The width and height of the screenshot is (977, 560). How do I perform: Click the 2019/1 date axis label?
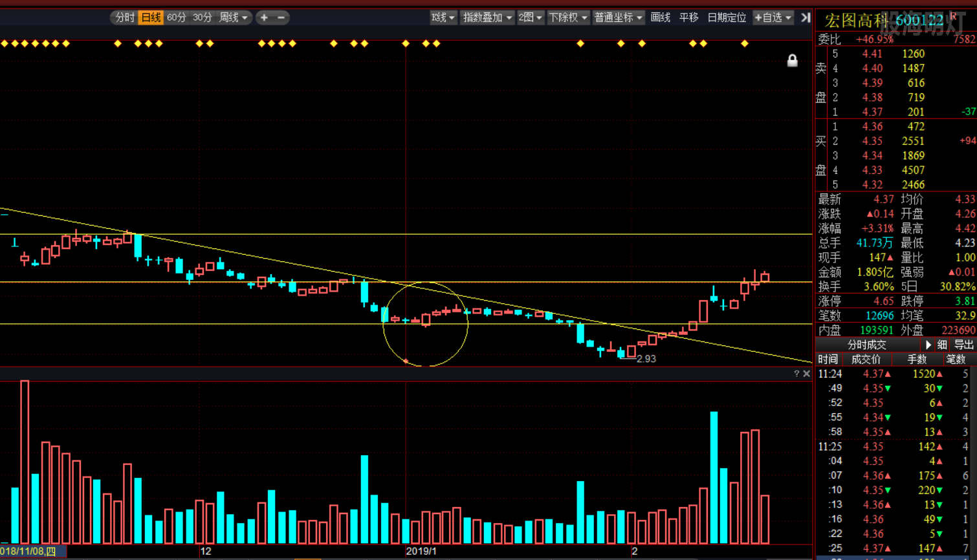pos(421,552)
